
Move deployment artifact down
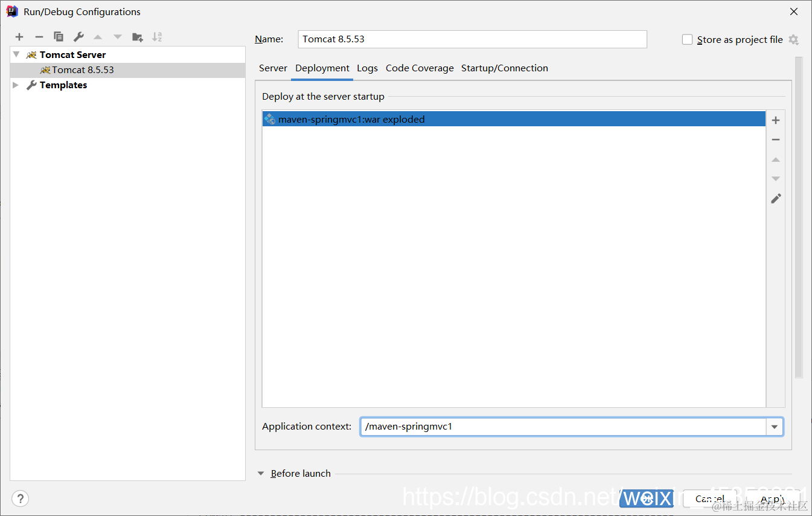(776, 179)
